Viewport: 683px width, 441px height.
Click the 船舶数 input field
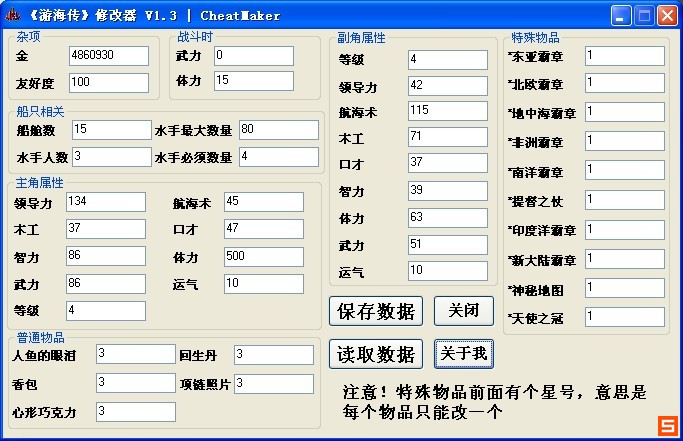(109, 130)
